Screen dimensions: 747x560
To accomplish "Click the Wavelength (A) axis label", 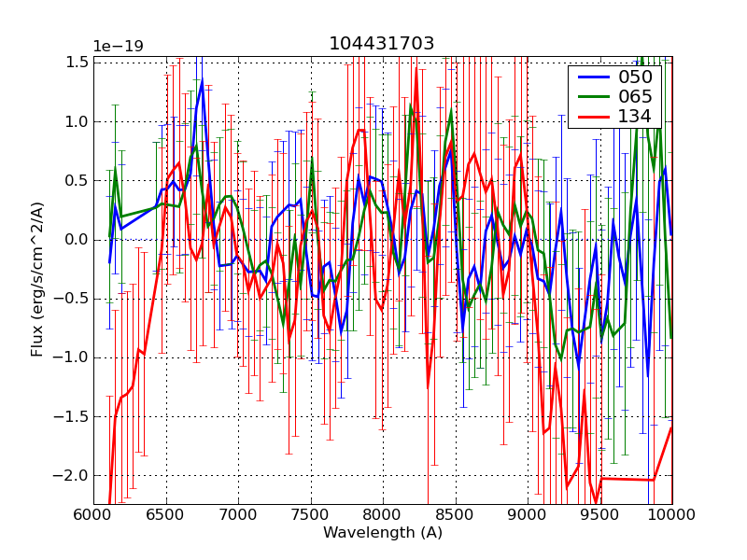I will [x=383, y=533].
